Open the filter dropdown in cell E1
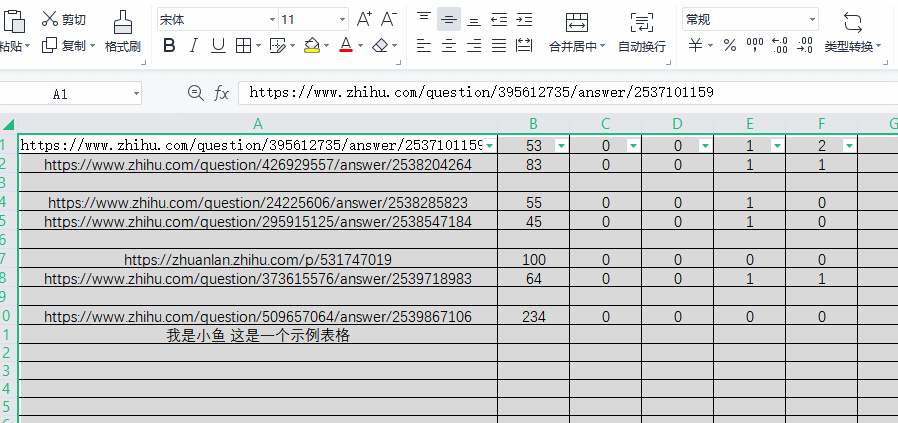The height and width of the screenshot is (423, 898). (x=777, y=146)
